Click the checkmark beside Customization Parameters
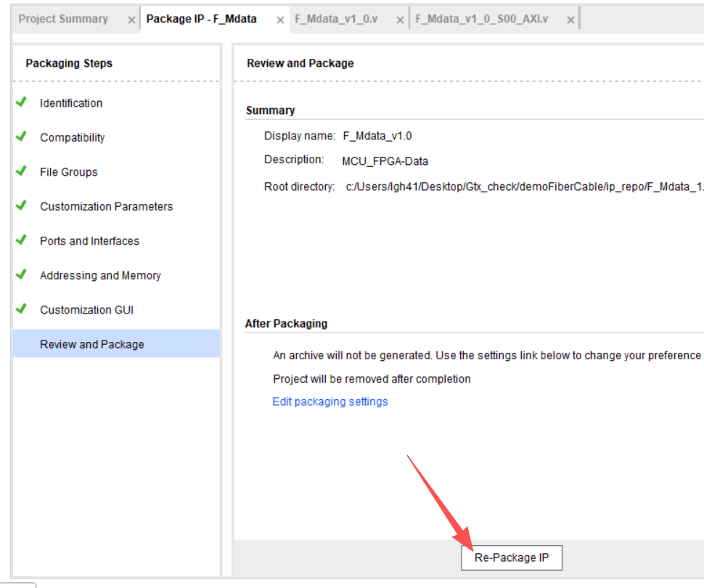Screen dimensions: 704x588 21,205
